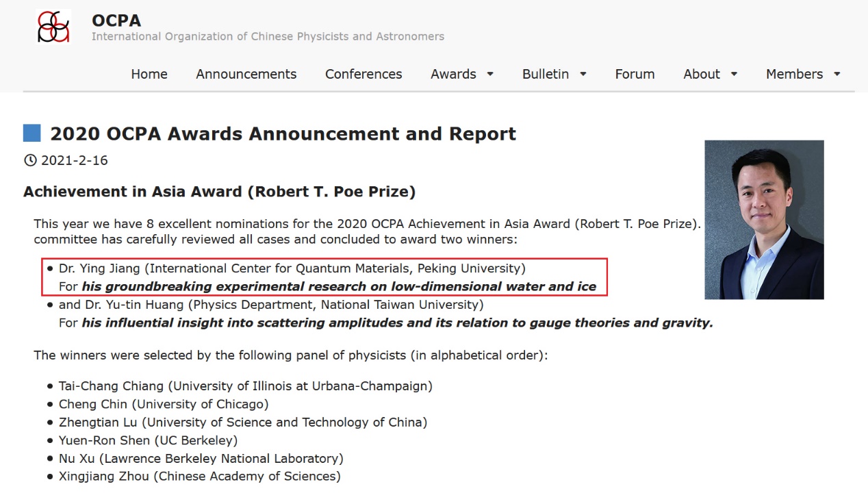Open the Home menu item
The width and height of the screenshot is (868, 493).
(149, 74)
